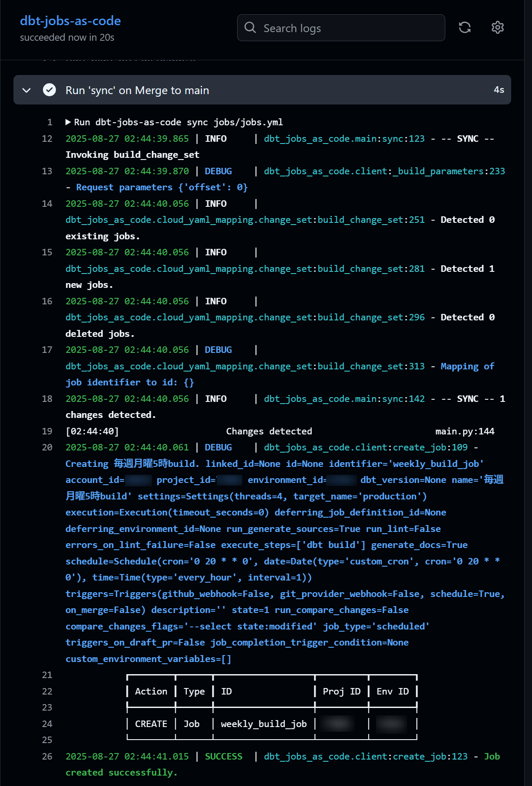This screenshot has width=532, height=786.
Task: Select log line number 23
Action: pos(47,708)
